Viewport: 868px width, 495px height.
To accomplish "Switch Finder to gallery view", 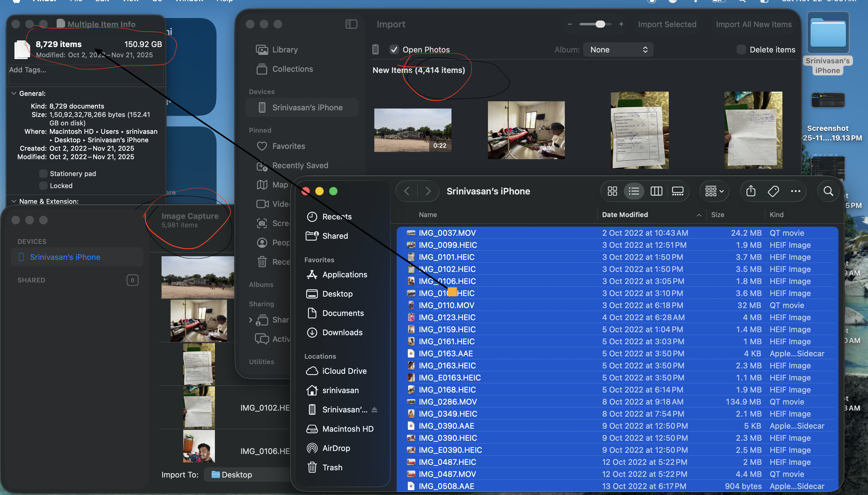I will point(678,191).
